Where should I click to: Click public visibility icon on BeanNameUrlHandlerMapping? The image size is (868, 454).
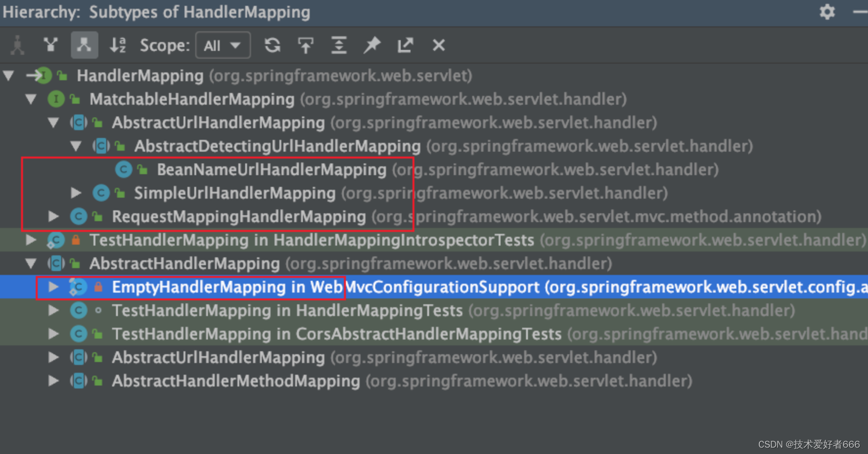[x=143, y=170]
